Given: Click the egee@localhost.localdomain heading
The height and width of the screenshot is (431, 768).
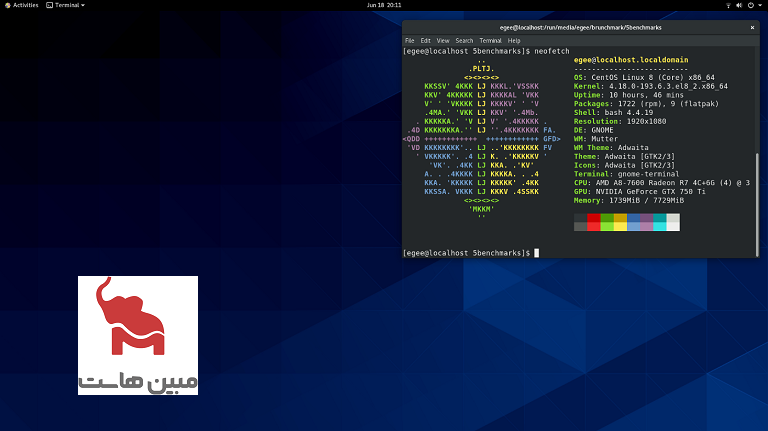Looking at the screenshot, I should [x=631, y=60].
